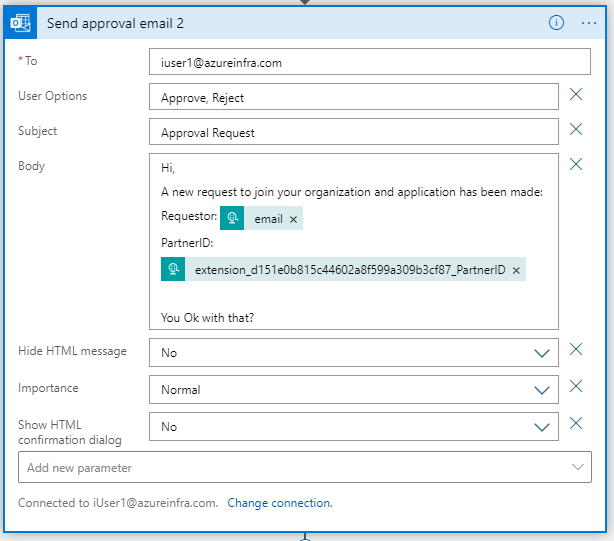Screen dimensions: 614x541
Task: Open the info icon for Send approval email 2
Action: click(556, 23)
